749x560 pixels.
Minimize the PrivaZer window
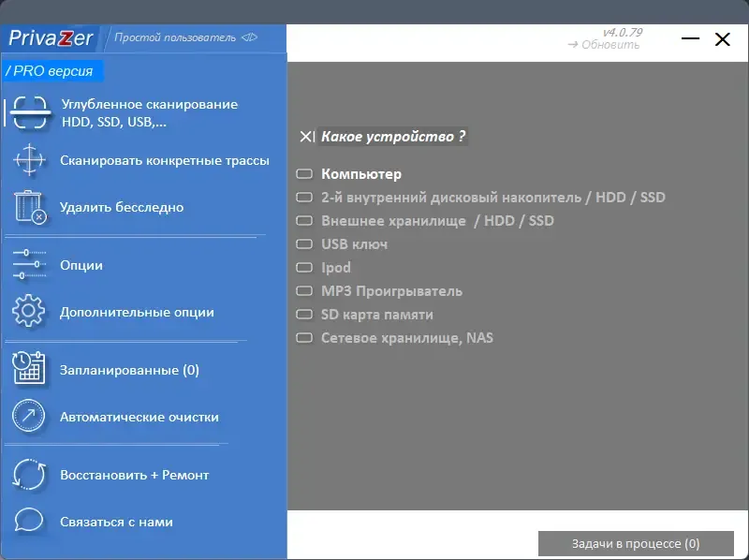690,38
